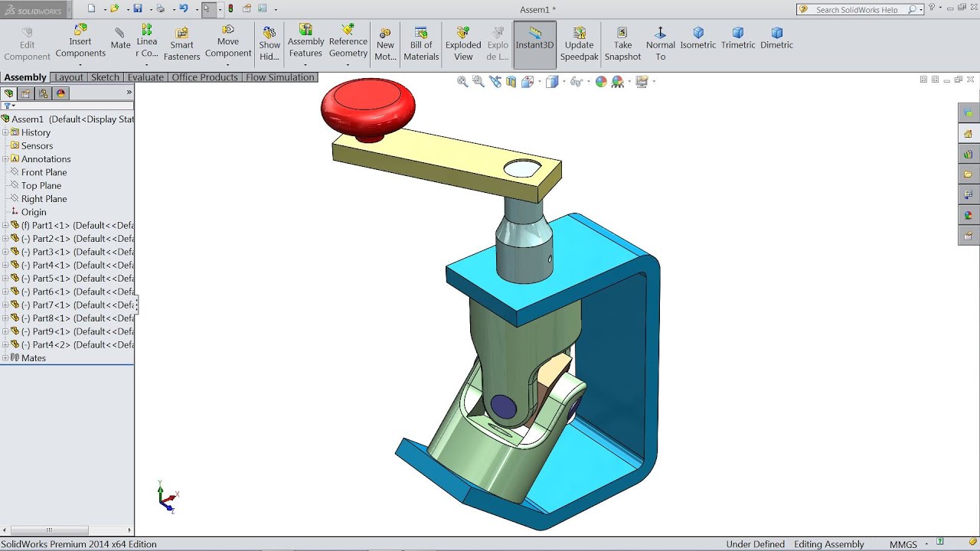Switch to the Sketch tab
980x551 pixels.
[105, 77]
